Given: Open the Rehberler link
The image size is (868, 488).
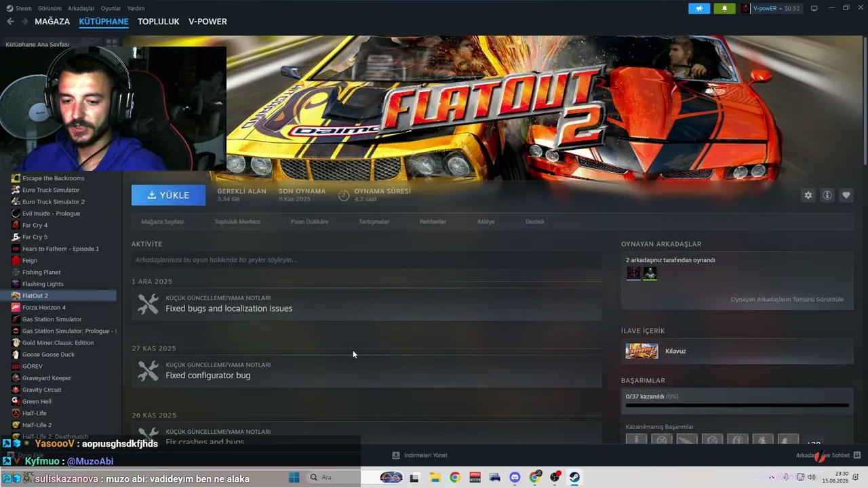Looking at the screenshot, I should (x=433, y=222).
